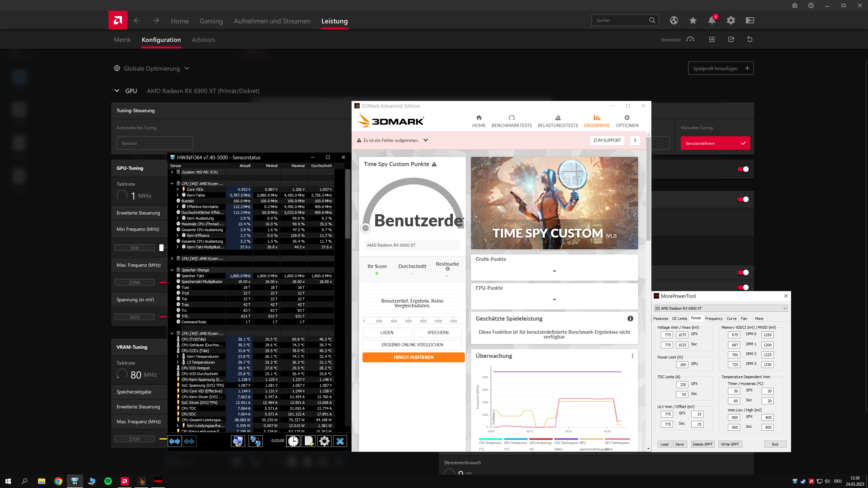Open the 3DMark Optionen gear tab

click(x=627, y=121)
